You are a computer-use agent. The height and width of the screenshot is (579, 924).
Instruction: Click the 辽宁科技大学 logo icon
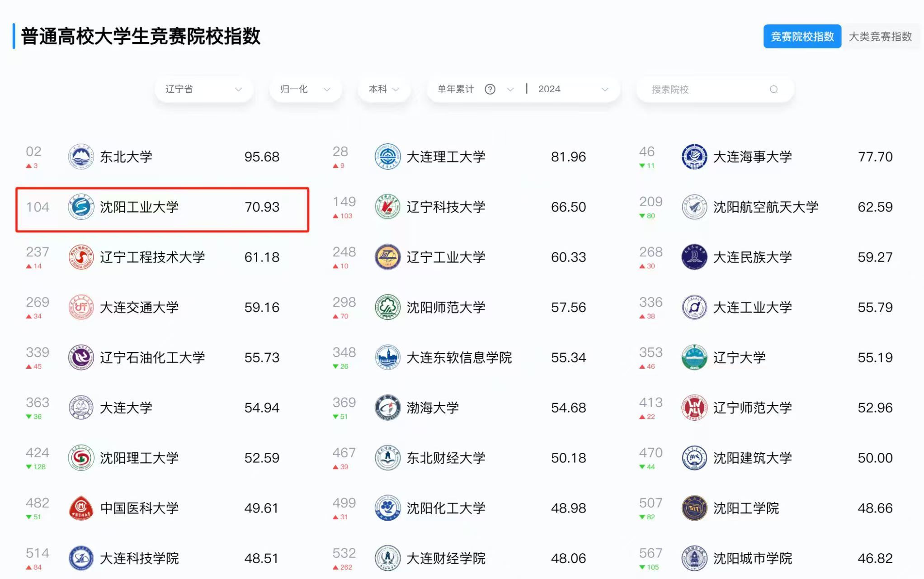(387, 207)
